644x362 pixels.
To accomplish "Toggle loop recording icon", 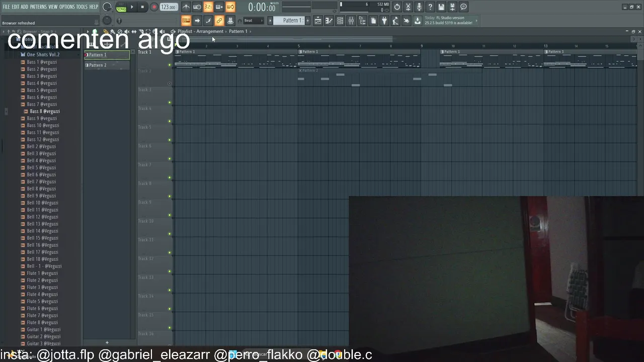I will 230,7.
